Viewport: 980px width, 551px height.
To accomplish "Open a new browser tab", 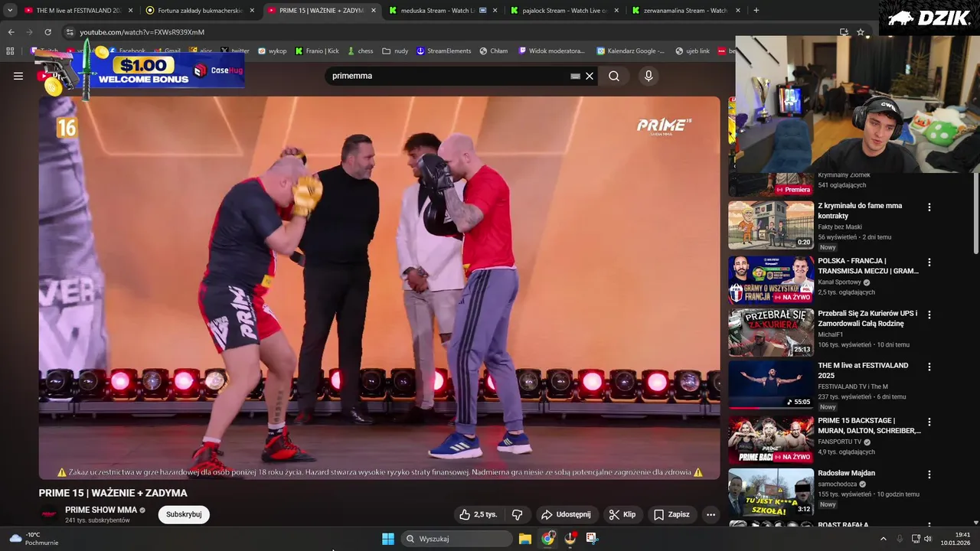I will (x=756, y=11).
